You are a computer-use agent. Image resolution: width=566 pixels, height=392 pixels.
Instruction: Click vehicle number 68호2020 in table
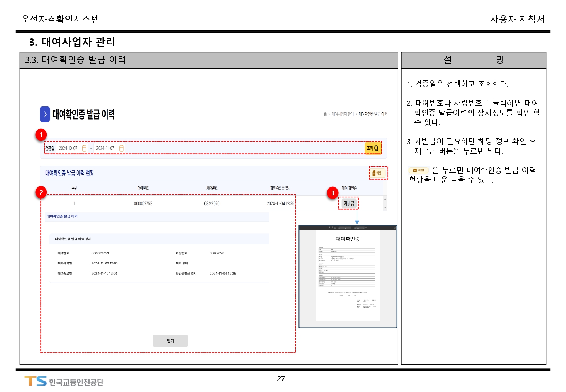click(x=211, y=203)
